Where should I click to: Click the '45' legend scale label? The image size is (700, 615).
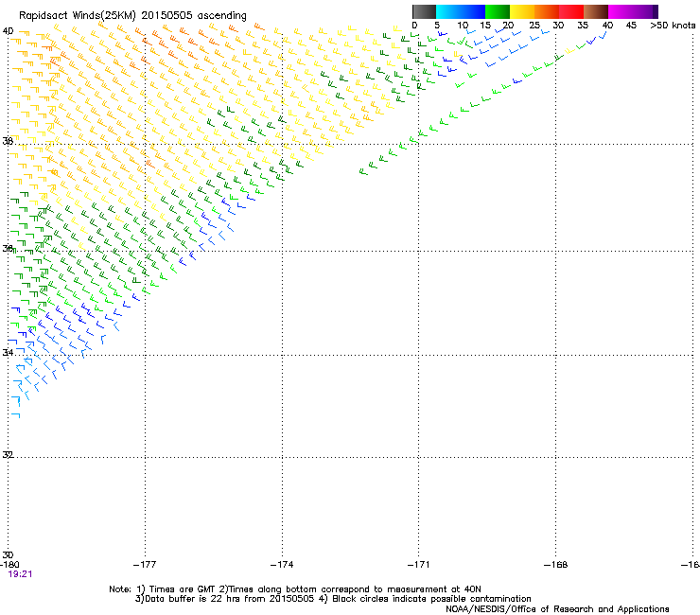tap(631, 26)
